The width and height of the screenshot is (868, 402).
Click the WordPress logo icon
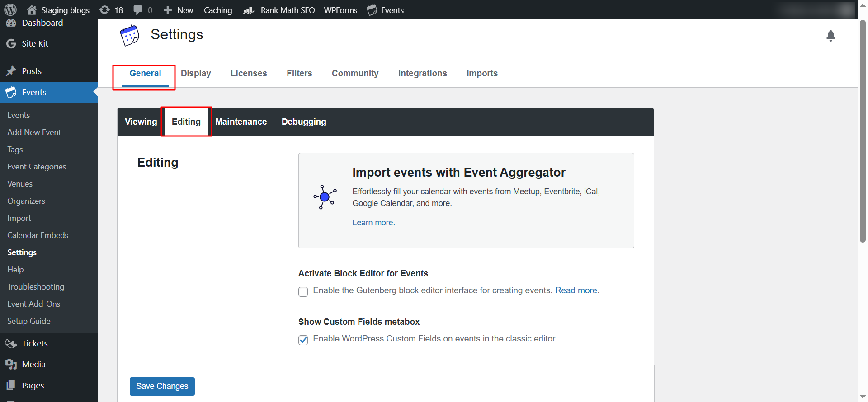coord(10,9)
